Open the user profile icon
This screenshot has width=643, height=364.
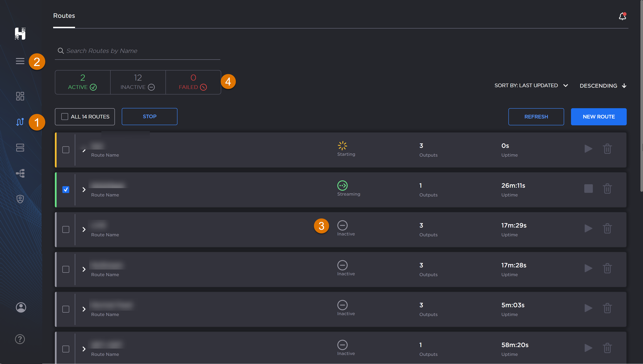click(x=21, y=307)
